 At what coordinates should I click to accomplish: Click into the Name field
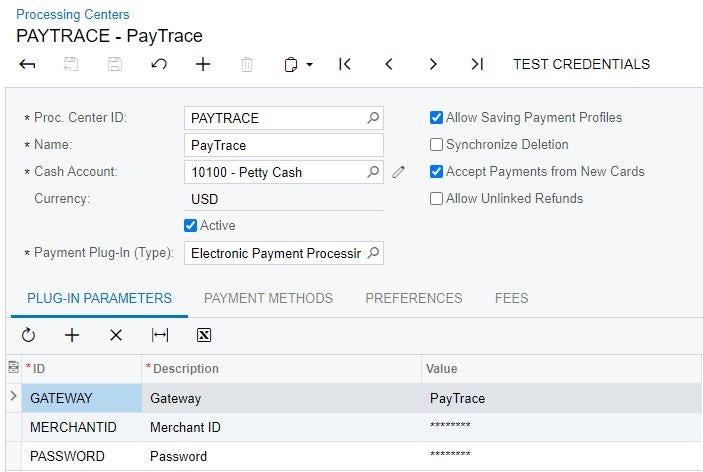coord(284,145)
